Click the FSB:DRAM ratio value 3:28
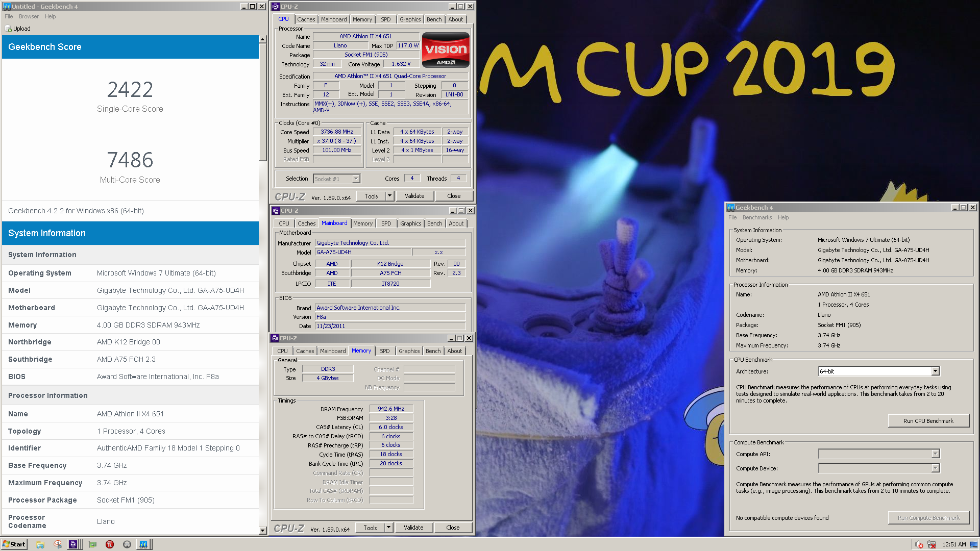Screen dimensions: 980x551 pos(391,418)
